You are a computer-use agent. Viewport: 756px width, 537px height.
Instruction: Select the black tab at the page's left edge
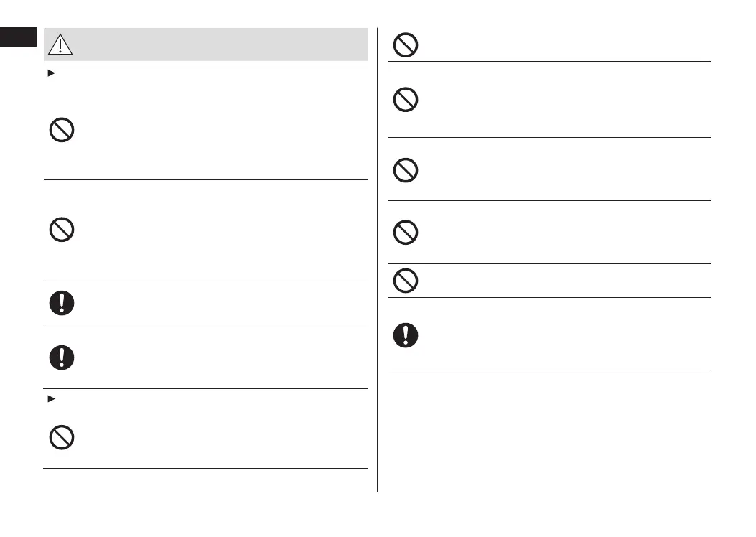18,37
